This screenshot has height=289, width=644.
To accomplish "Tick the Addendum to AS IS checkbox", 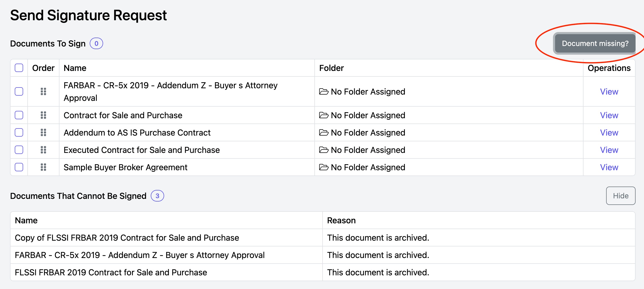I will [x=19, y=132].
